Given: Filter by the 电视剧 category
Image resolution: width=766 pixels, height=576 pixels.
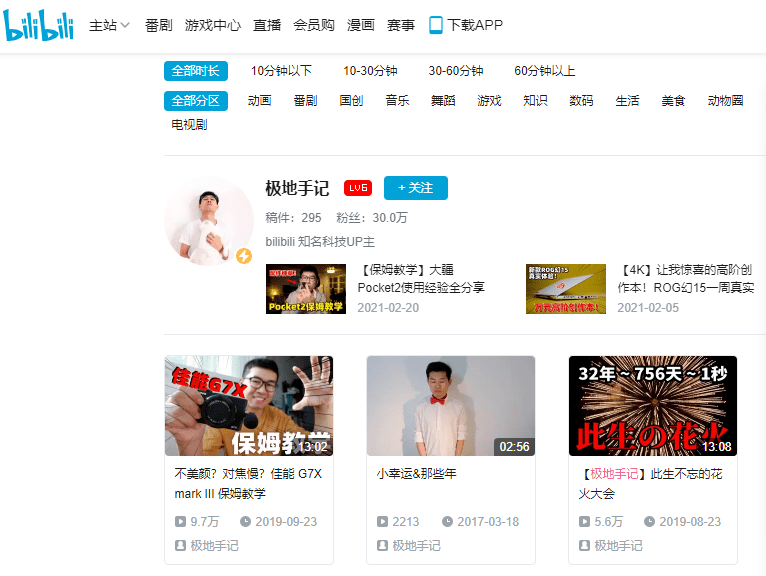Looking at the screenshot, I should (x=189, y=125).
